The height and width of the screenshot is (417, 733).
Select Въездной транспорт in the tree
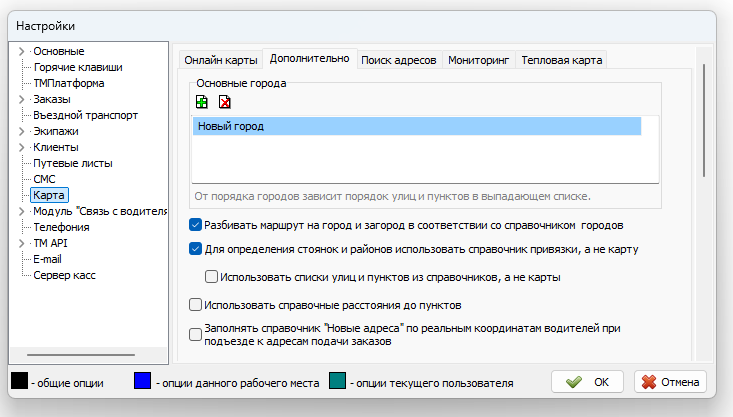(x=86, y=115)
